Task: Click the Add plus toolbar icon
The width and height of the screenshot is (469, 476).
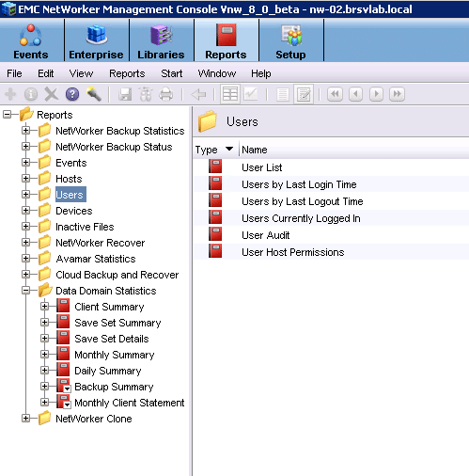Action: pyautogui.click(x=10, y=94)
